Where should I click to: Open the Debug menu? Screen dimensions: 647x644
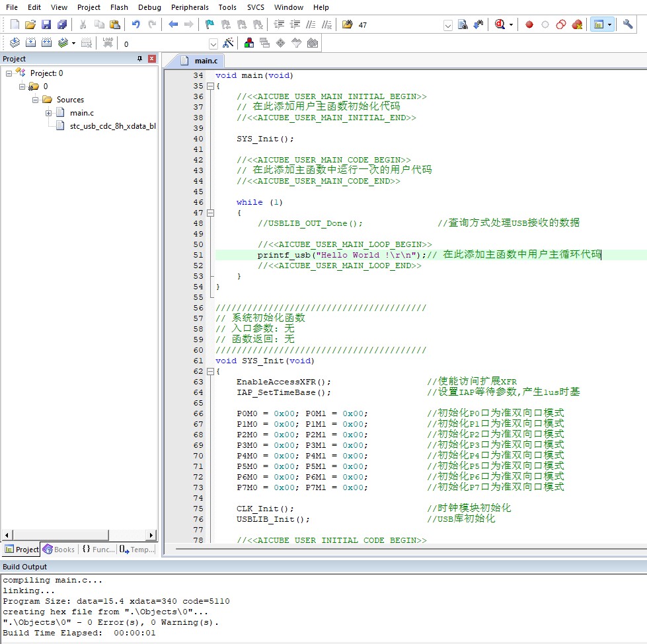[x=149, y=7]
